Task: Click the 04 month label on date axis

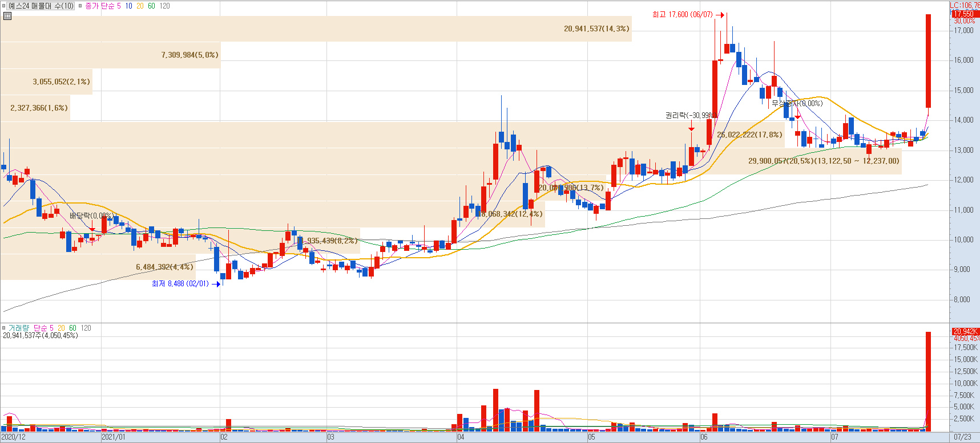Action: (x=461, y=437)
